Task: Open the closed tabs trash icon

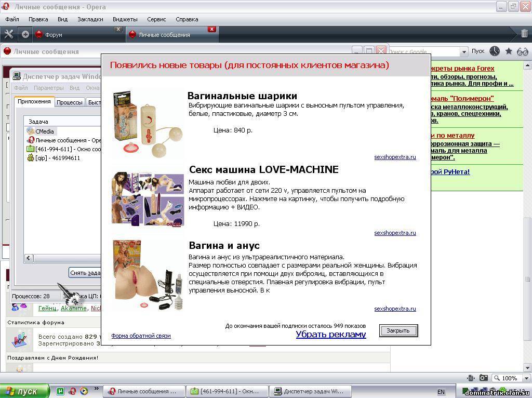Action: [x=524, y=34]
